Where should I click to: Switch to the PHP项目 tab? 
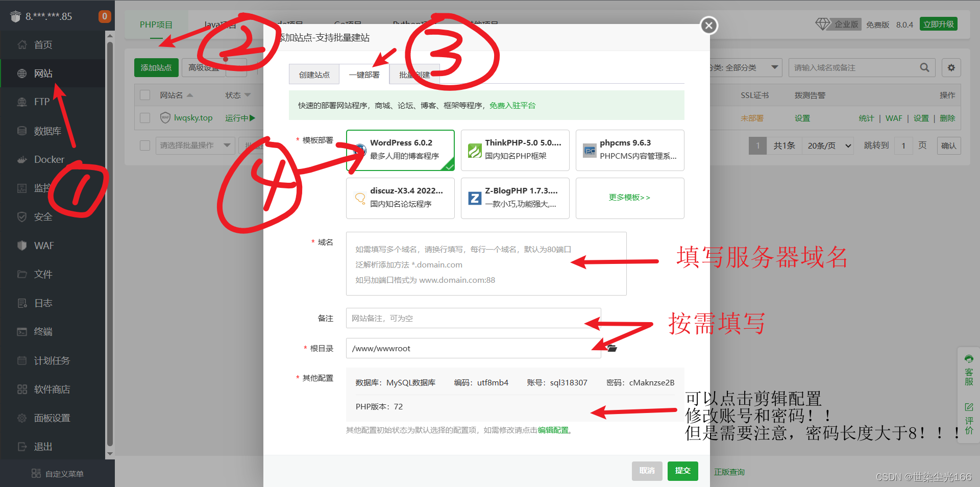[x=156, y=25]
